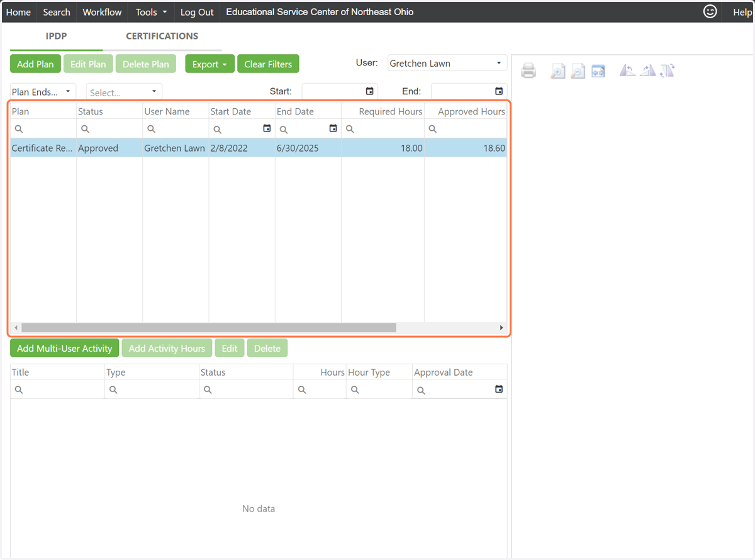Click the plan grid horizontal scrollbar thumb
755x560 pixels.
(x=209, y=328)
